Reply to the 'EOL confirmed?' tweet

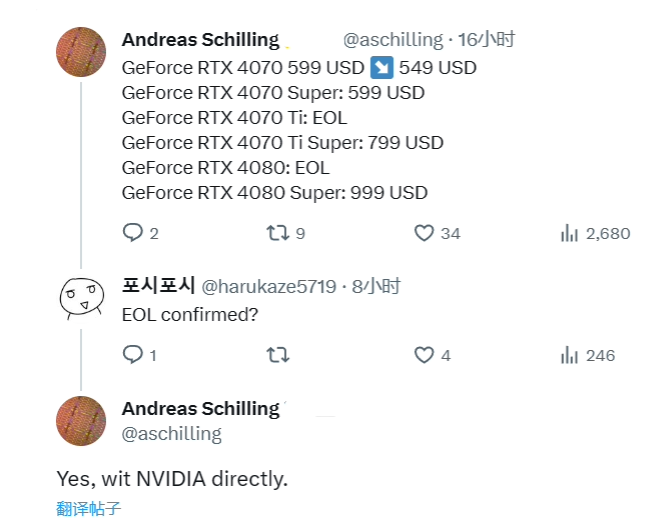point(133,355)
